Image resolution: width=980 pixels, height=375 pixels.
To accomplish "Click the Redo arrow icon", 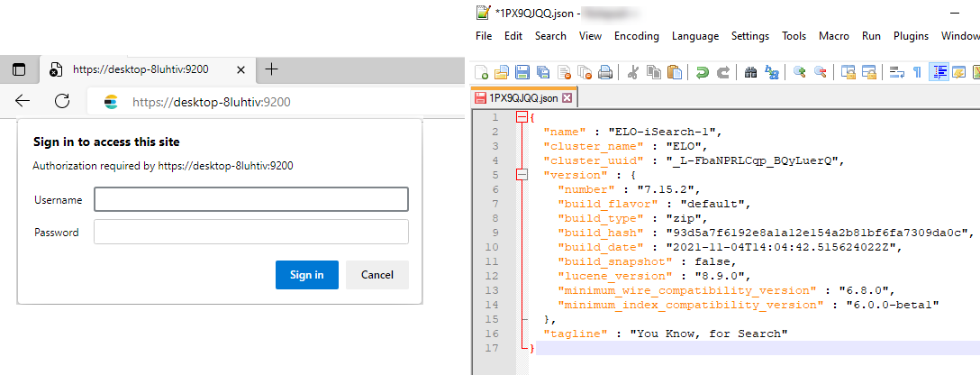I will pyautogui.click(x=723, y=72).
